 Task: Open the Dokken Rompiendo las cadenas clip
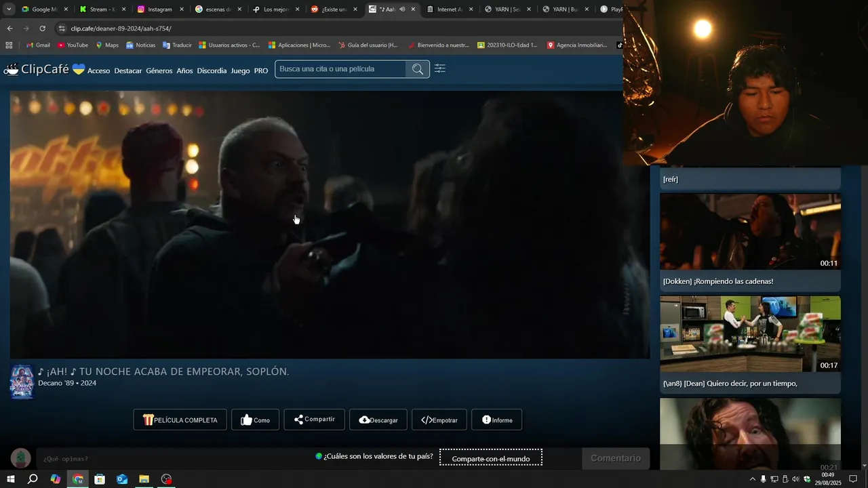750,242
